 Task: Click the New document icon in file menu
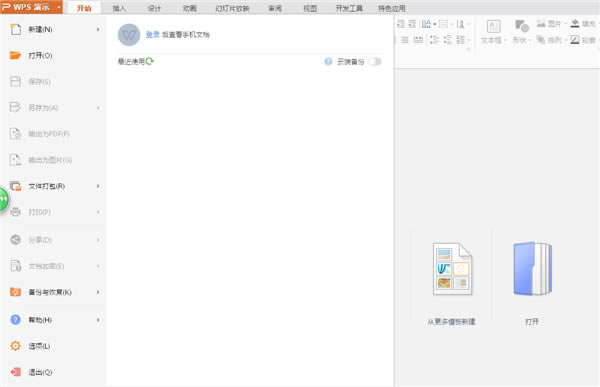(x=16, y=29)
